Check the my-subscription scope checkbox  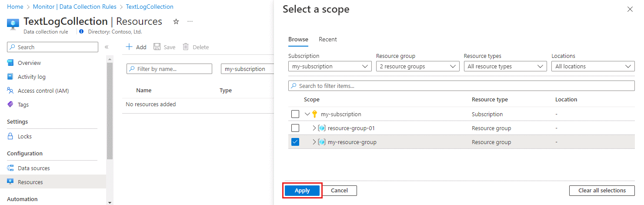(x=295, y=114)
